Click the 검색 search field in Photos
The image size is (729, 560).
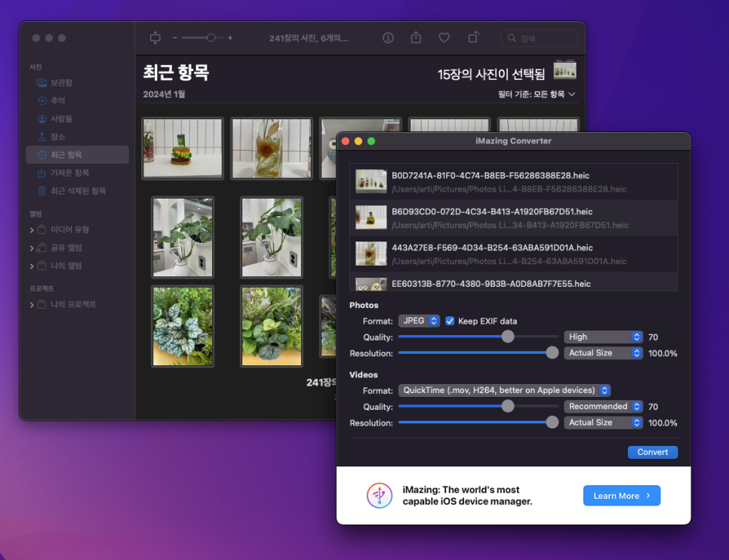tap(540, 38)
